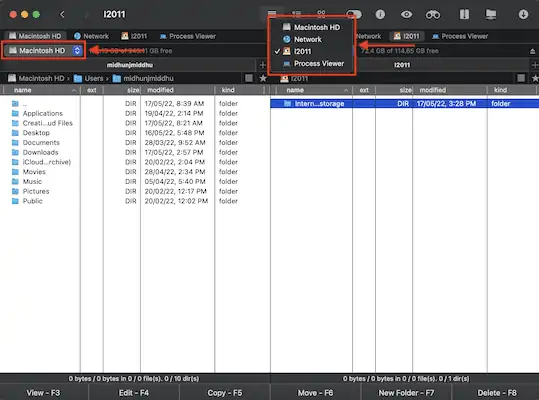This screenshot has height=400, width=539.
Task: Click the eject icon in right panel
Action: point(532,51)
